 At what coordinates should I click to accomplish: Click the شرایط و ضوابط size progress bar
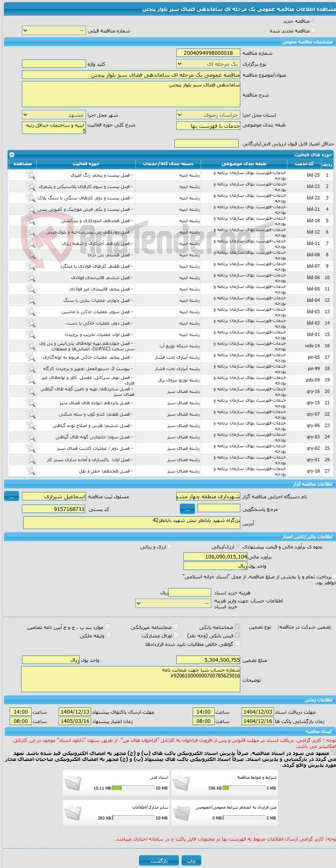pyautogui.click(x=244, y=788)
